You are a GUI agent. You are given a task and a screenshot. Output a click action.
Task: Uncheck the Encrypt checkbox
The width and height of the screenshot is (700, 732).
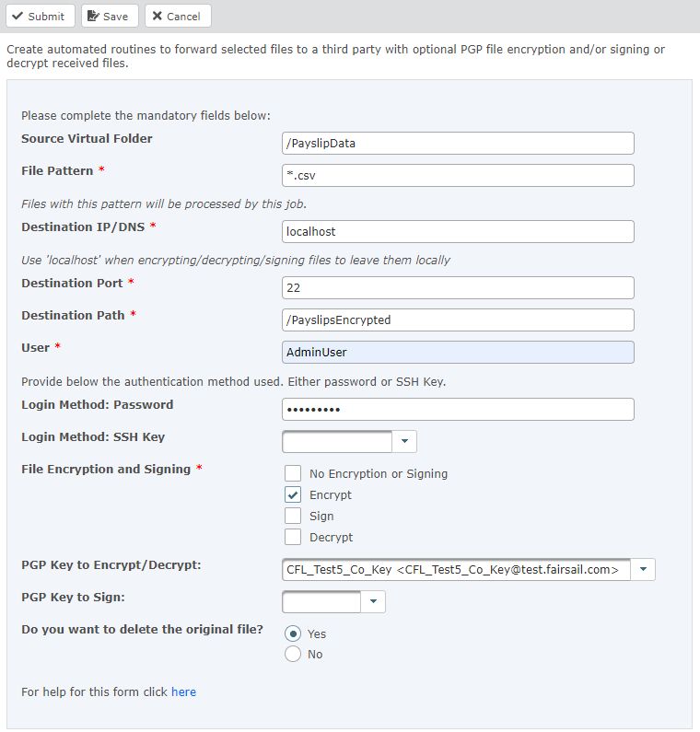[293, 494]
